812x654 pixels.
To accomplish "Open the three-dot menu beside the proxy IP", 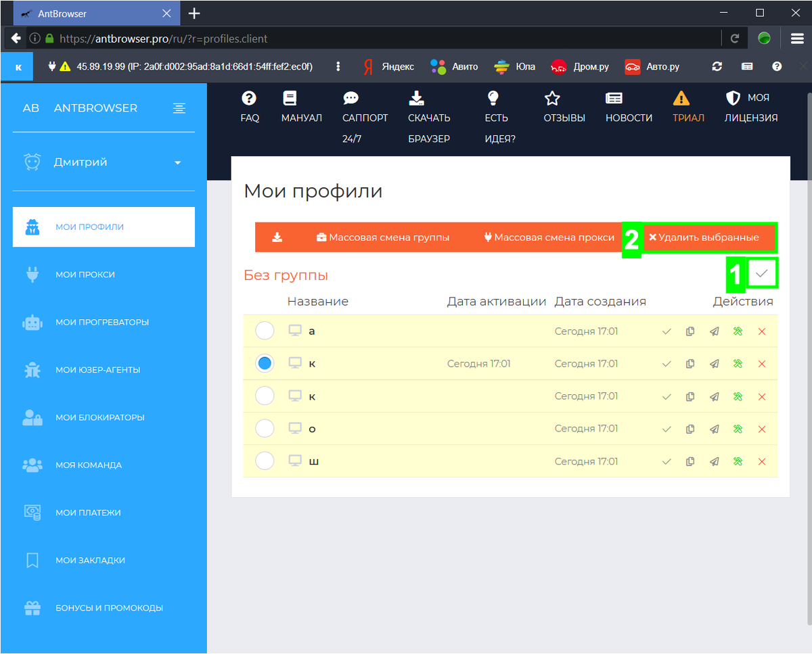I will [338, 66].
